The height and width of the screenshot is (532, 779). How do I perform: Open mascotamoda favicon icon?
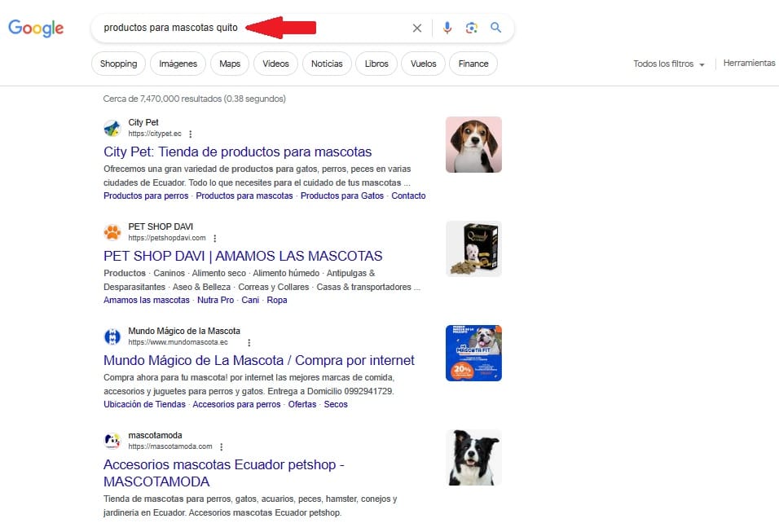tap(112, 441)
